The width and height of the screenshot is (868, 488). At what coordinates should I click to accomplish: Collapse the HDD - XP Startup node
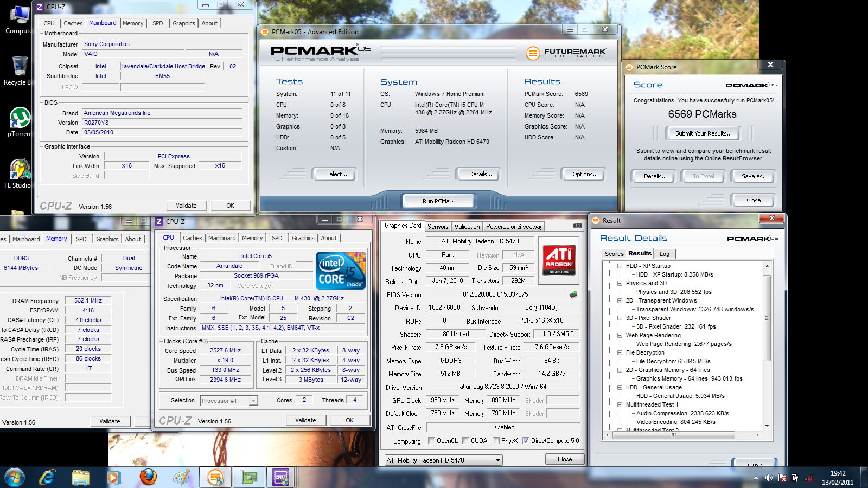(620, 266)
